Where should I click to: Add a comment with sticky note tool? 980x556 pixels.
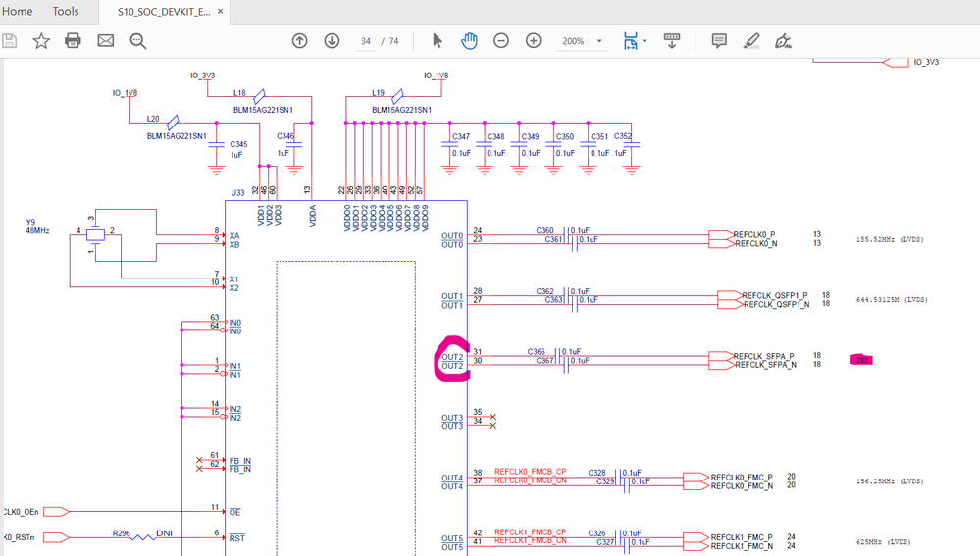click(719, 41)
